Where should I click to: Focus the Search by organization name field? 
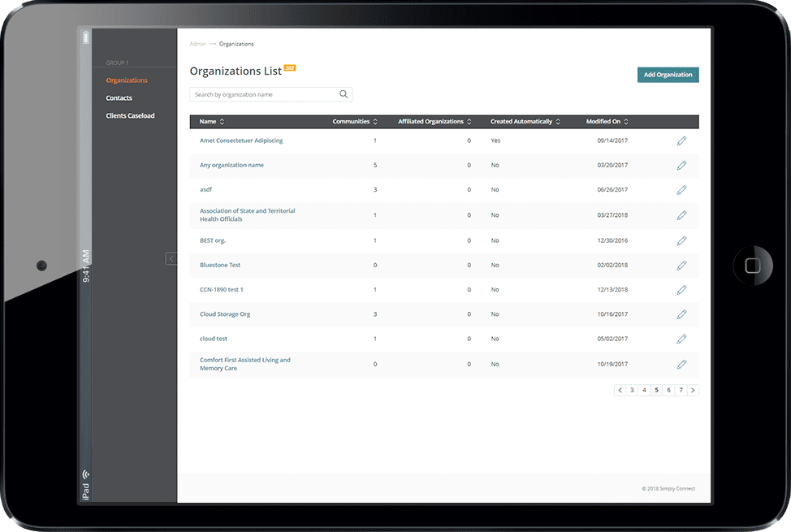tap(271, 94)
